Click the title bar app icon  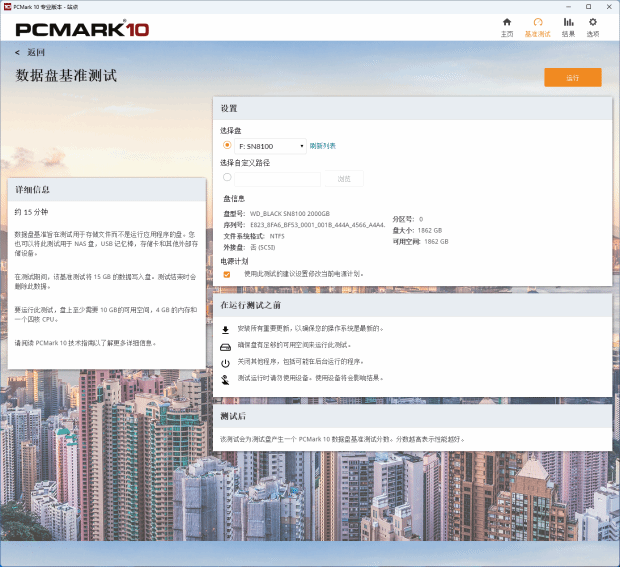click(7, 7)
